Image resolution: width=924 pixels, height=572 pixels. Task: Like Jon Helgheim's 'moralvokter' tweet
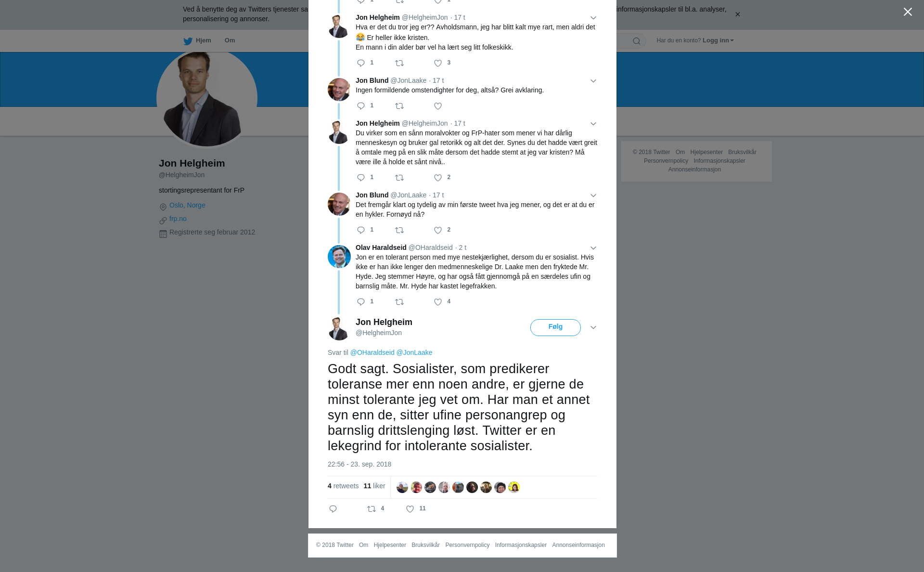coord(438,178)
